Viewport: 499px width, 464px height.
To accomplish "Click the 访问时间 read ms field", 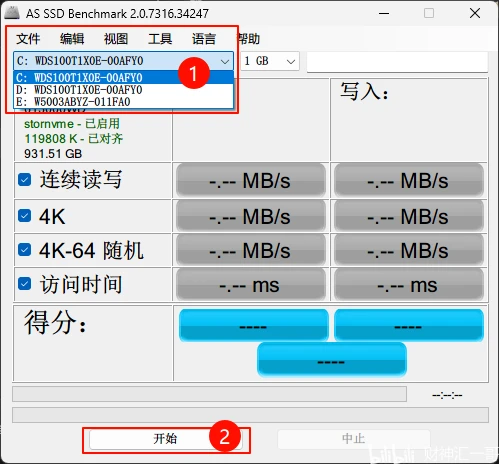I will coord(251,285).
